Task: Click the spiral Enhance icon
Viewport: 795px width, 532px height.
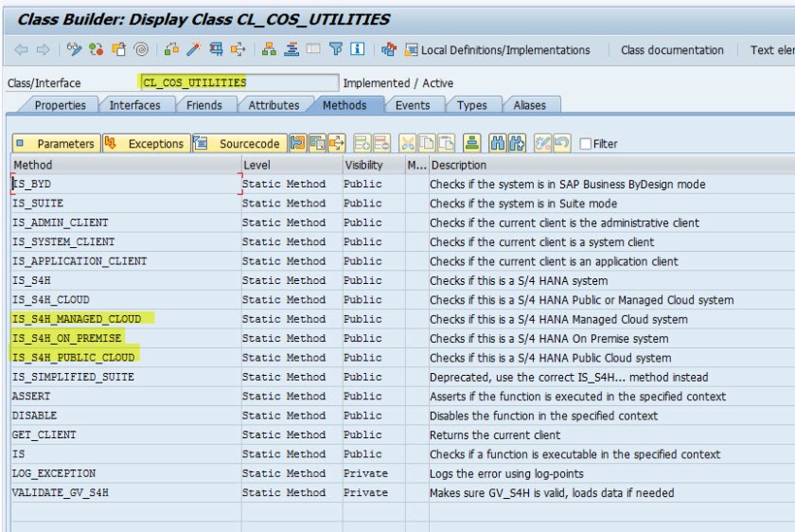Action: tap(141, 49)
